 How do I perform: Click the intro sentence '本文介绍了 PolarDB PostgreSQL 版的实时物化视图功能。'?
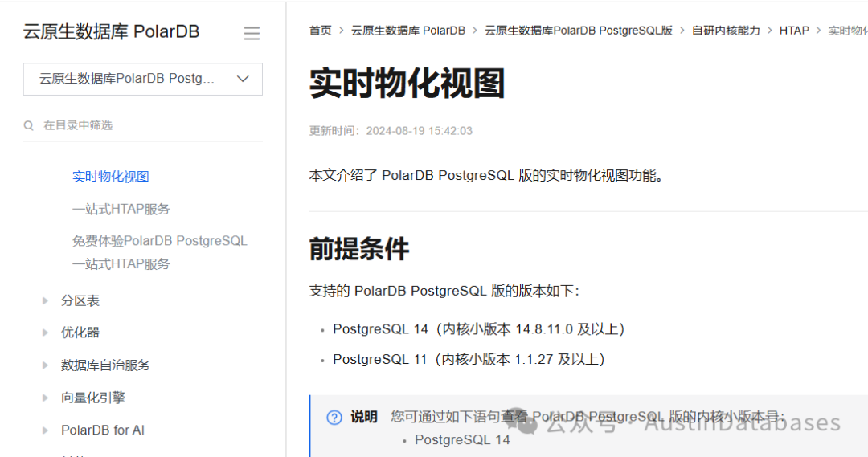[486, 176]
